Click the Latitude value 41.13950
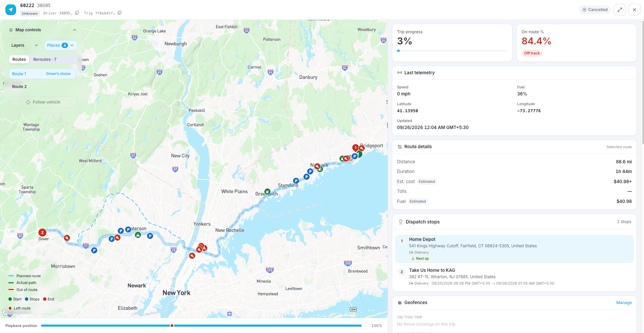Image resolution: width=644 pixels, height=333 pixels. click(x=407, y=111)
